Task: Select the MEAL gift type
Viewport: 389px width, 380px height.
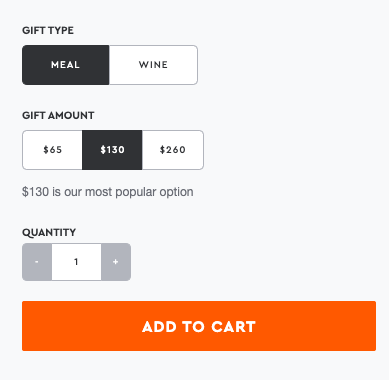Action: click(66, 65)
